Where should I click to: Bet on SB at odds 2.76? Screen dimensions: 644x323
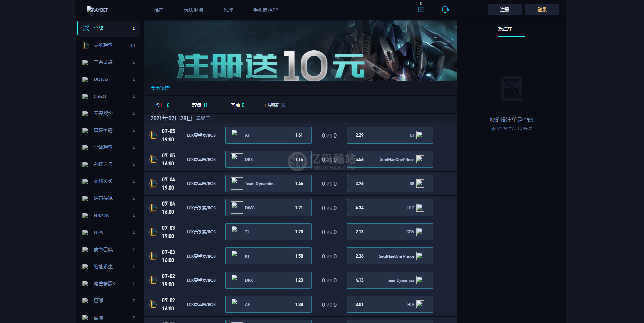[390, 183]
